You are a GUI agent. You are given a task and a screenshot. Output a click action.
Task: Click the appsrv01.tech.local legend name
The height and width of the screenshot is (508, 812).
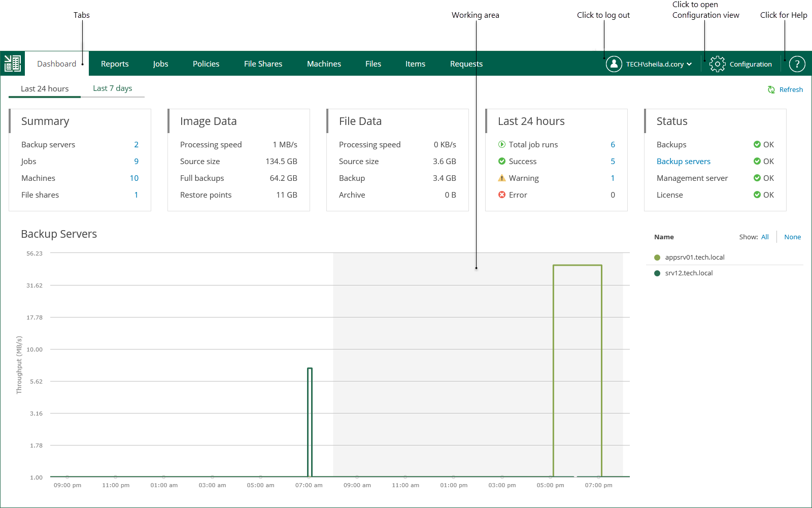(x=695, y=258)
